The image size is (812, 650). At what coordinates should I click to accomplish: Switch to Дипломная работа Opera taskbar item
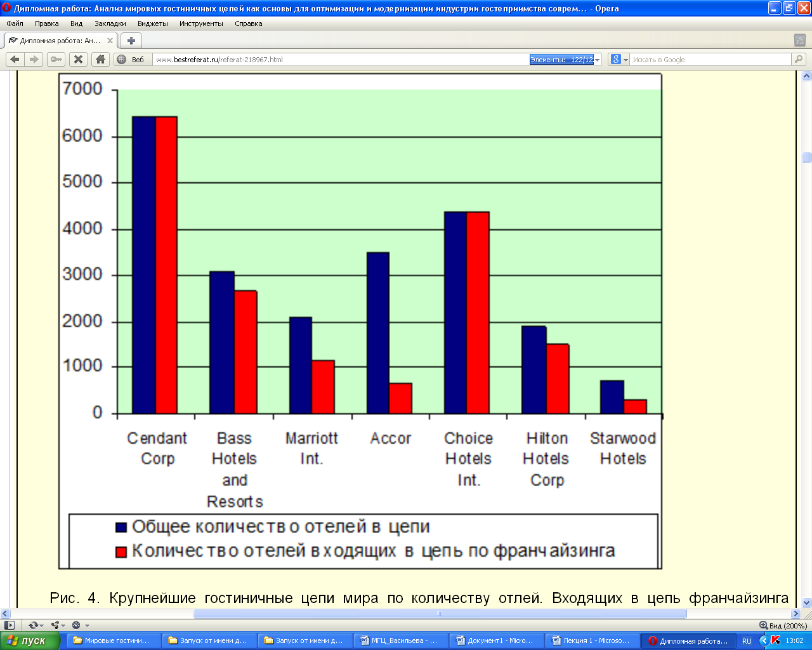coord(688,640)
